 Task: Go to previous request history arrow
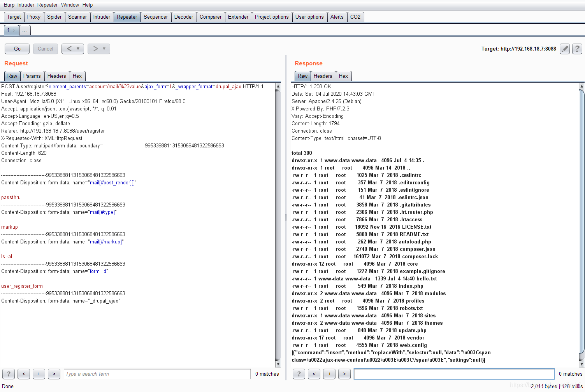[x=69, y=49]
